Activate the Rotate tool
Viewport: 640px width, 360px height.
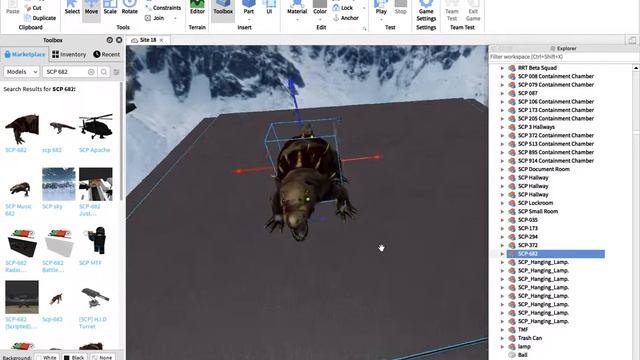(x=129, y=8)
